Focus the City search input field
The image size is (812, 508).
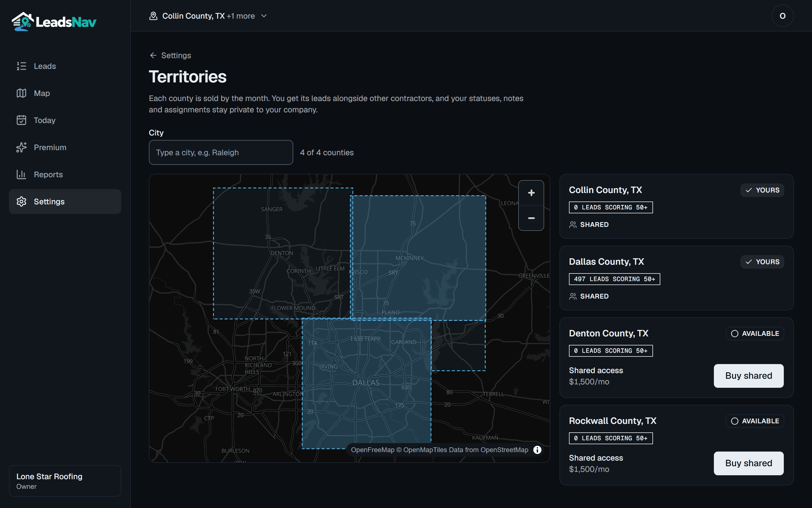(221, 152)
